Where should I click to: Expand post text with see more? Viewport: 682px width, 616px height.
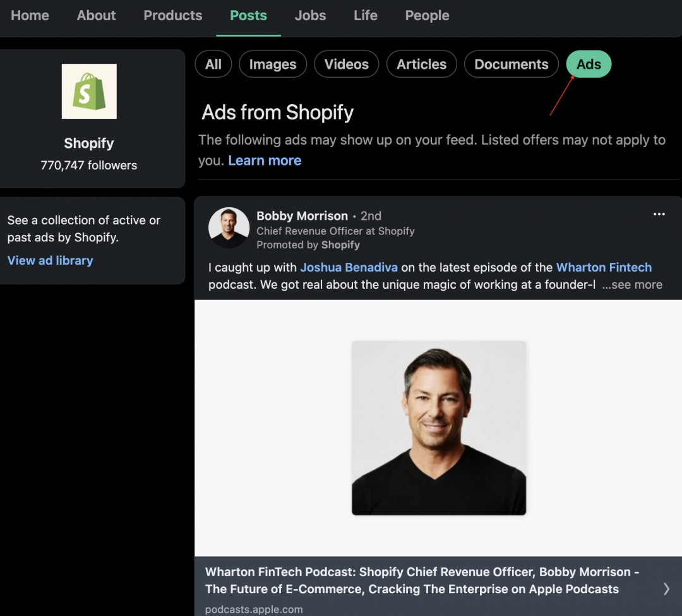pos(633,284)
